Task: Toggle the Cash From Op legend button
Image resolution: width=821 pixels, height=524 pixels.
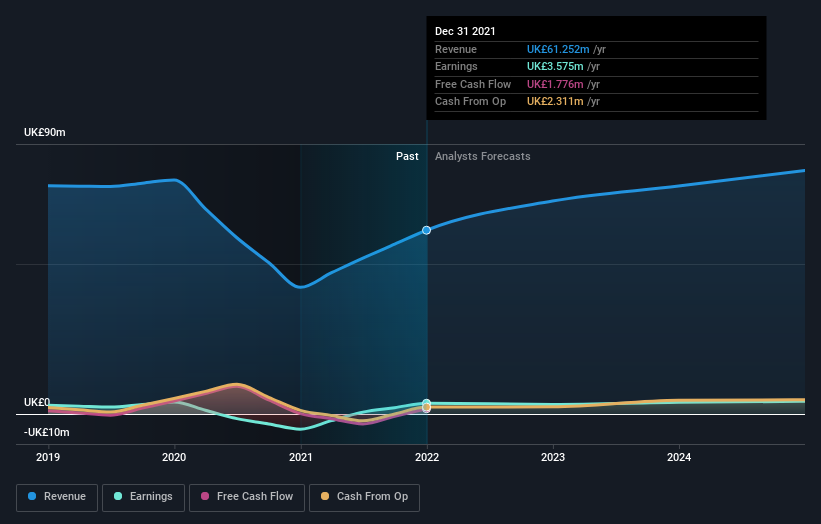Action: click(364, 497)
